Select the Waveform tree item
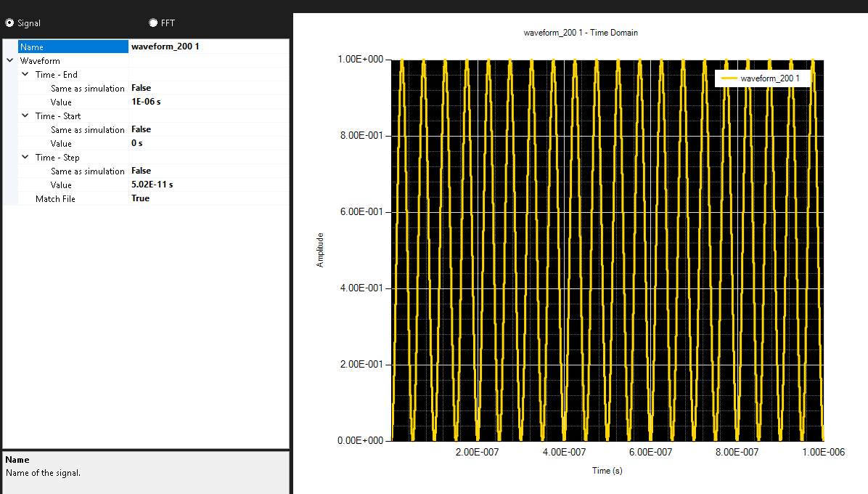Image resolution: width=868 pixels, height=494 pixels. pos(40,61)
